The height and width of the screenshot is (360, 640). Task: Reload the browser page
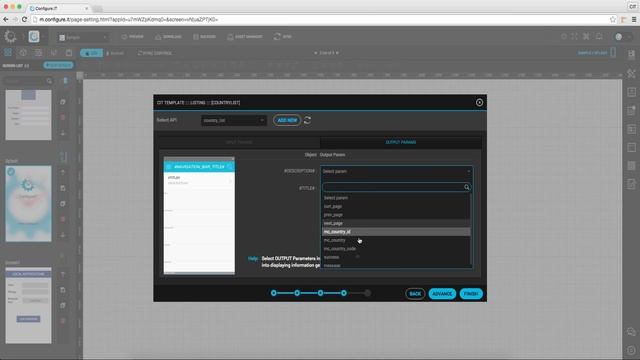pos(24,19)
